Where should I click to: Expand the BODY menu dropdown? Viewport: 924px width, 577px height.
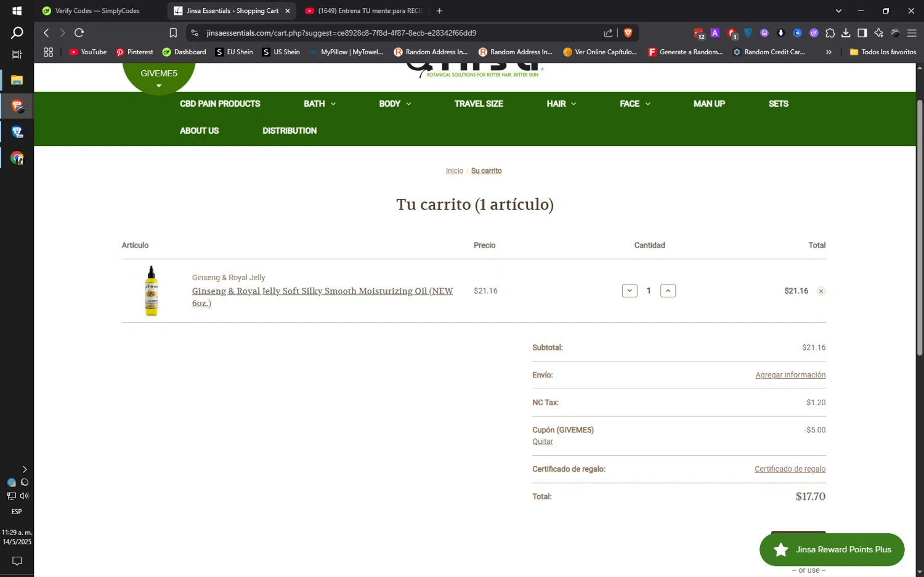[408, 104]
